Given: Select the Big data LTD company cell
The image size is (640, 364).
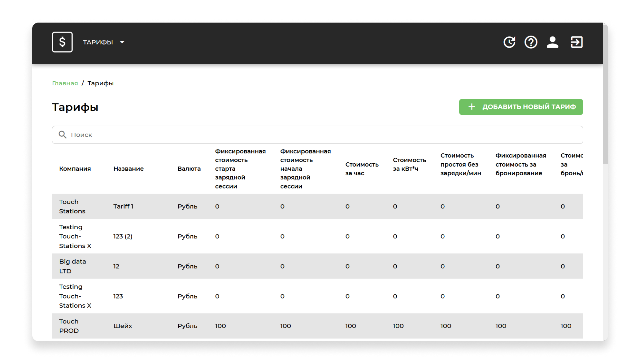Looking at the screenshot, I should coord(72,266).
